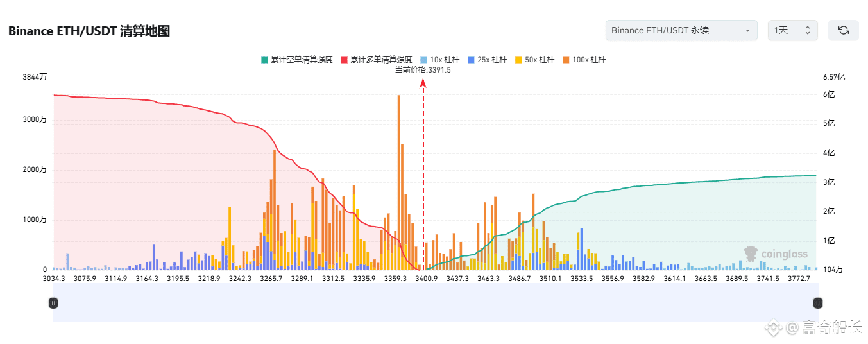Click the data zoom range bar
The height and width of the screenshot is (344, 868).
click(435, 303)
